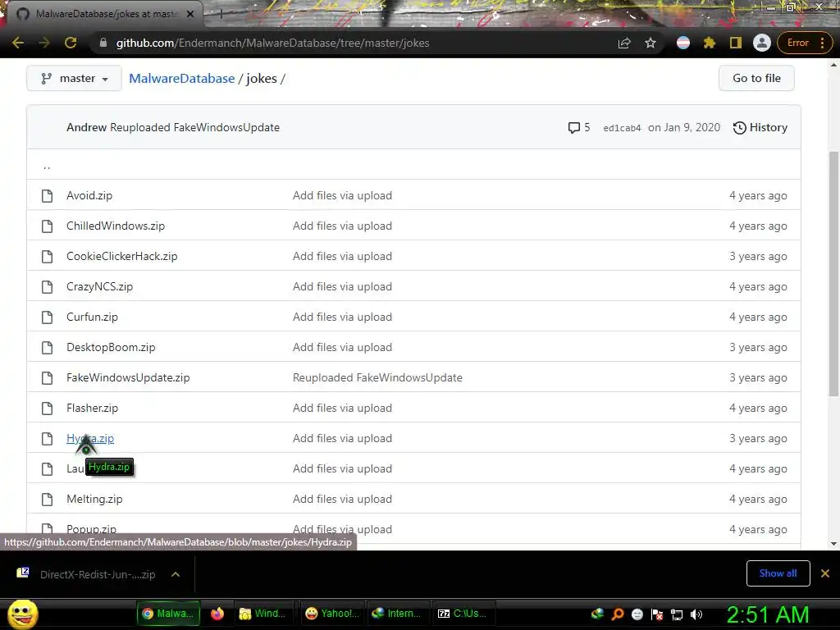This screenshot has width=840, height=630.
Task: Open the Chrome profile avatar
Action: (762, 43)
